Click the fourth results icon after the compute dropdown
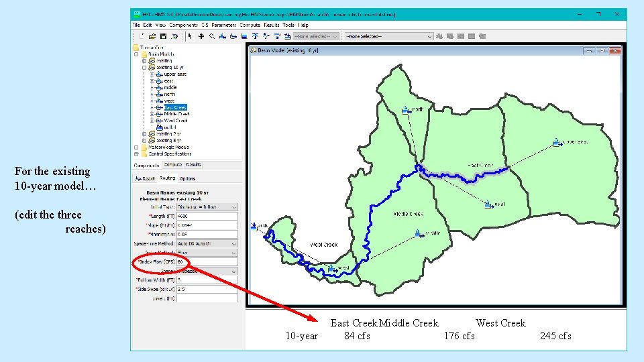Image resolution: width=644 pixels, height=362 pixels. 472,36
